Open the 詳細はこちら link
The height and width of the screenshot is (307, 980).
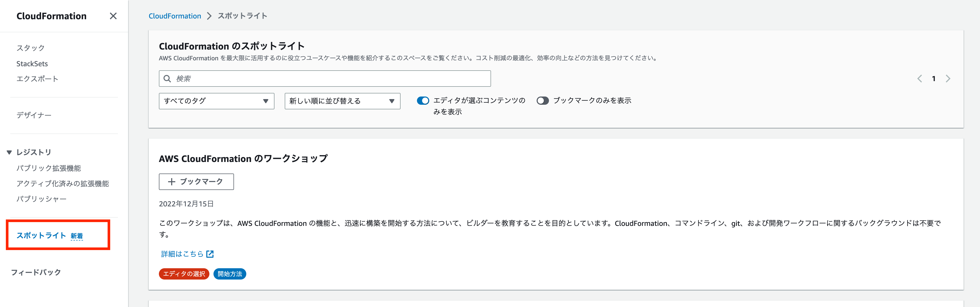[182, 254]
